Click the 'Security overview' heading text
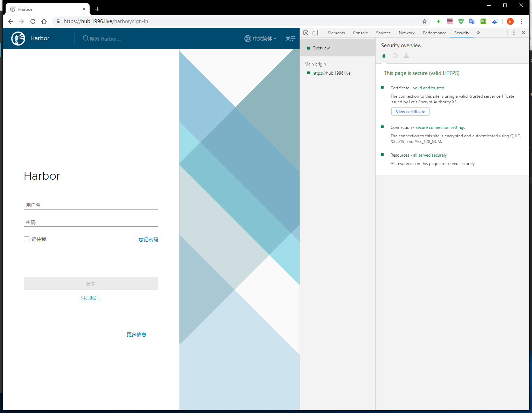Image resolution: width=532 pixels, height=413 pixels. (x=401, y=46)
